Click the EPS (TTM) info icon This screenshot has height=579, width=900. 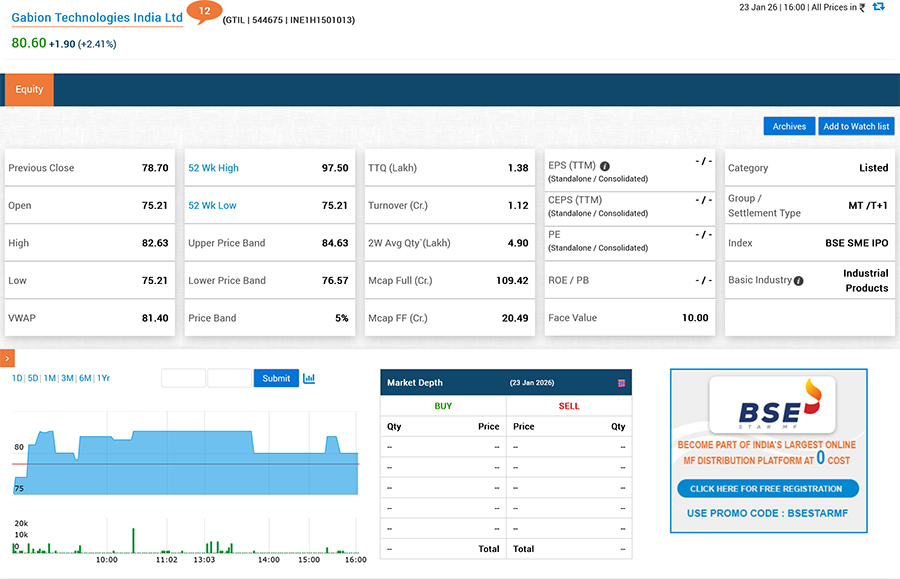pos(605,166)
